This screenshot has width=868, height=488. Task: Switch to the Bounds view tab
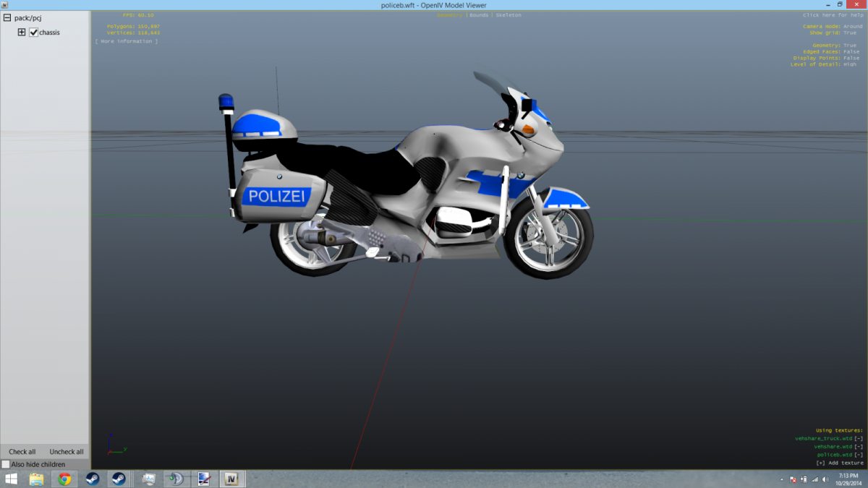[478, 14]
